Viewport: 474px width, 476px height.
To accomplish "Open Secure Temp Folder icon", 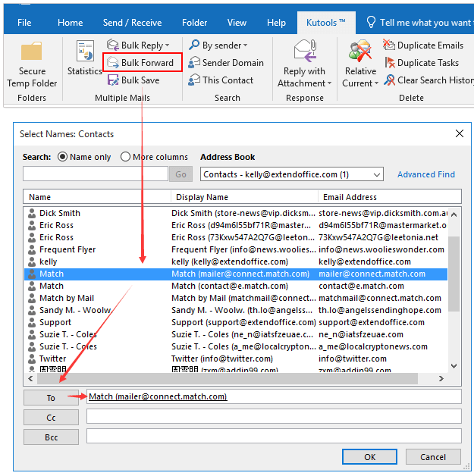I will coord(32,53).
